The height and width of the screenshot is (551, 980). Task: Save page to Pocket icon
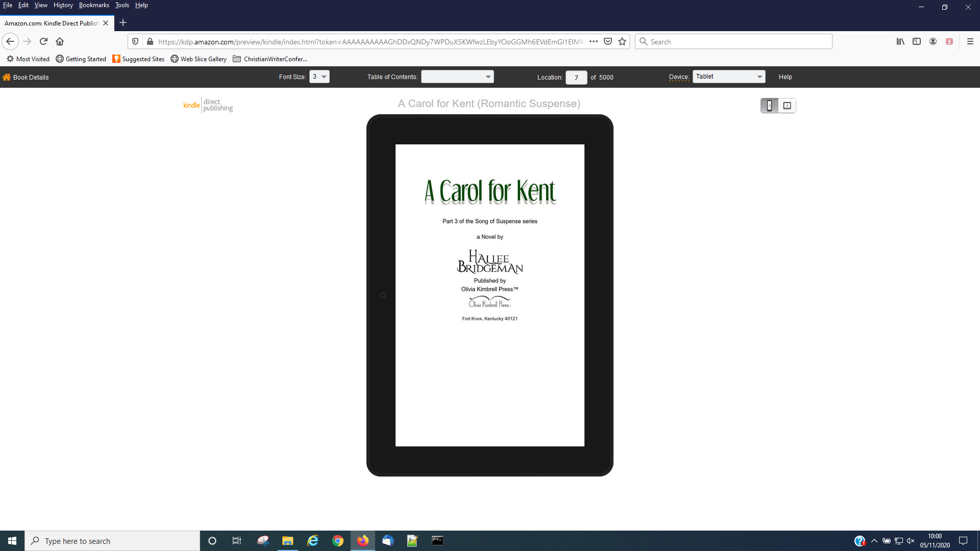tap(607, 41)
